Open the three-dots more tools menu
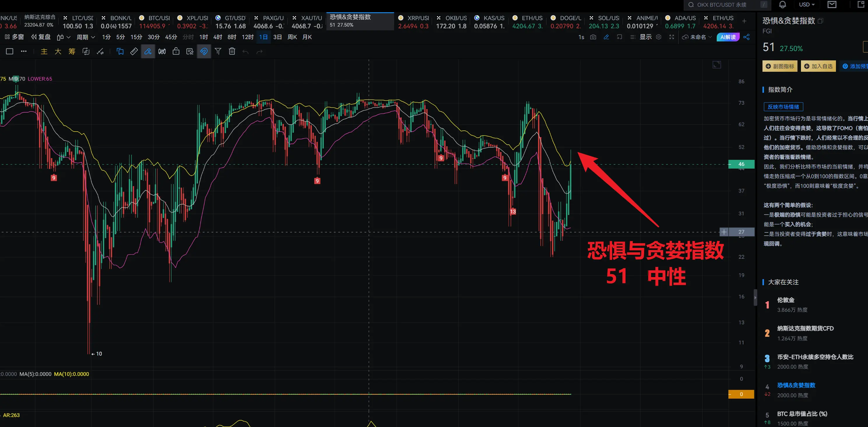 pos(24,51)
